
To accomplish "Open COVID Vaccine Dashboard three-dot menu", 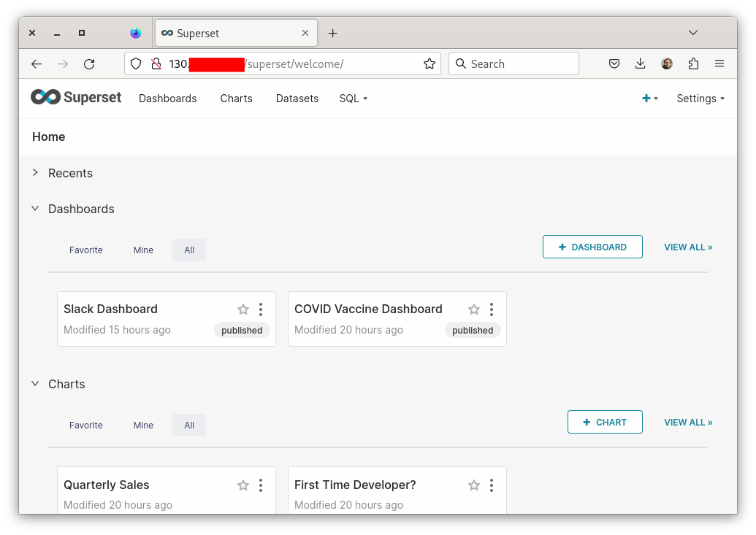I will click(x=492, y=309).
